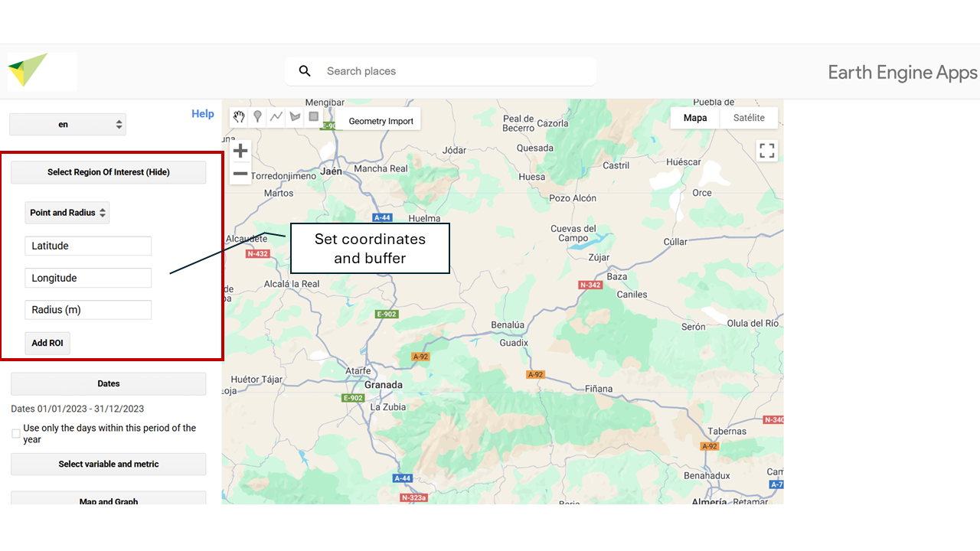Open Geometry Import panel
Screen dimensions: 980x551
(381, 121)
